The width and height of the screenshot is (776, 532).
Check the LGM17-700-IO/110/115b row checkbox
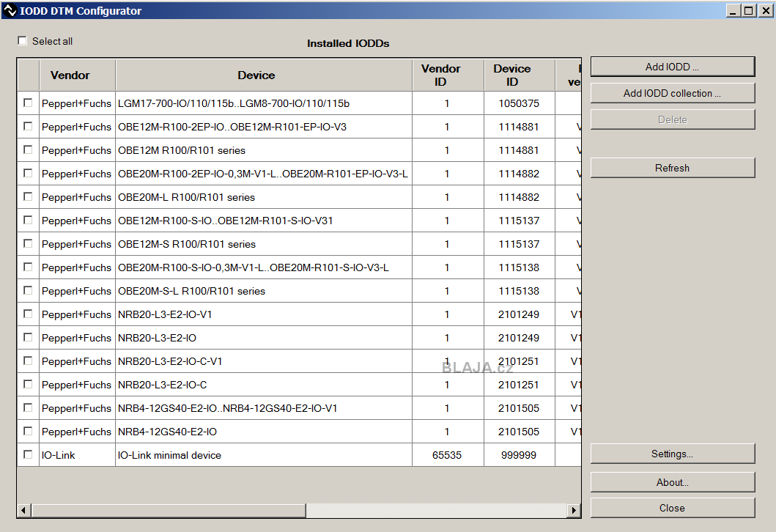[28, 103]
